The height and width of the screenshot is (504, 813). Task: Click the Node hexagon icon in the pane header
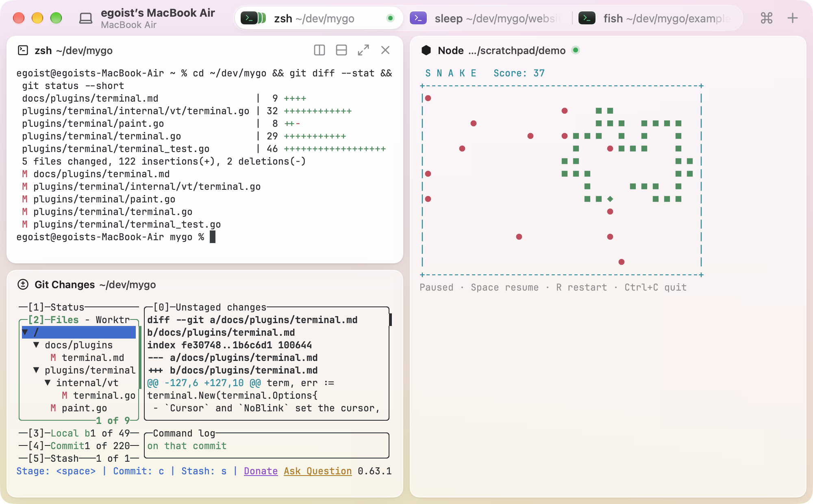point(426,50)
